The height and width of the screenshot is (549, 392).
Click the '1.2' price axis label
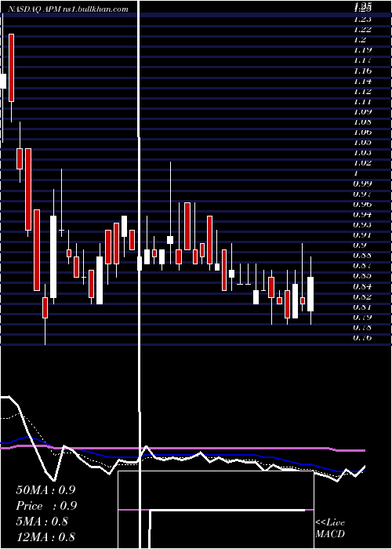pos(360,40)
